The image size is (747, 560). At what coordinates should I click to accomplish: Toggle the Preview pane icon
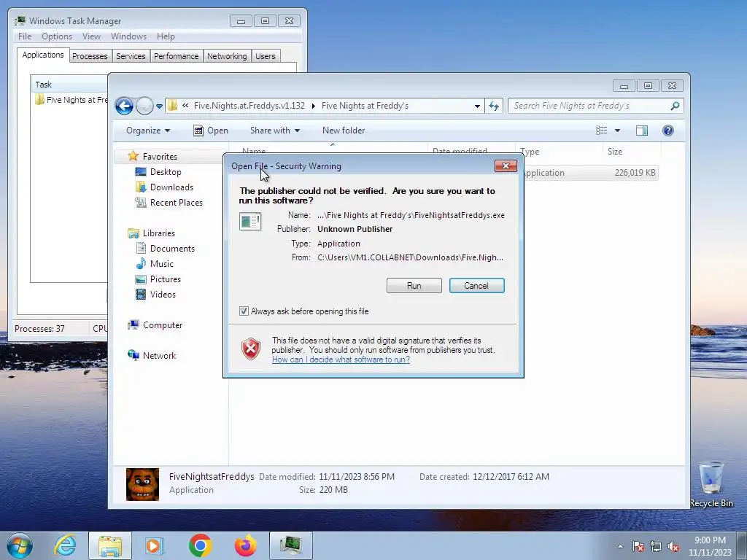pos(642,131)
